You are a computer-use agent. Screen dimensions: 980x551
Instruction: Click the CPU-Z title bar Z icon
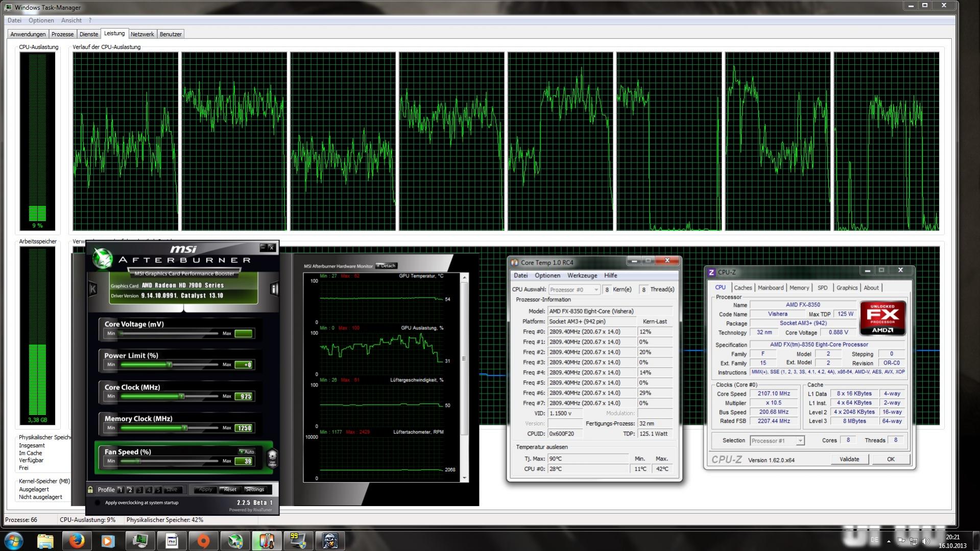point(711,272)
